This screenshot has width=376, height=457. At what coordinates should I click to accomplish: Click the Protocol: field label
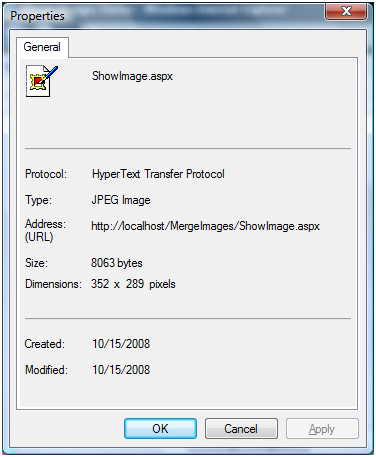(x=46, y=174)
